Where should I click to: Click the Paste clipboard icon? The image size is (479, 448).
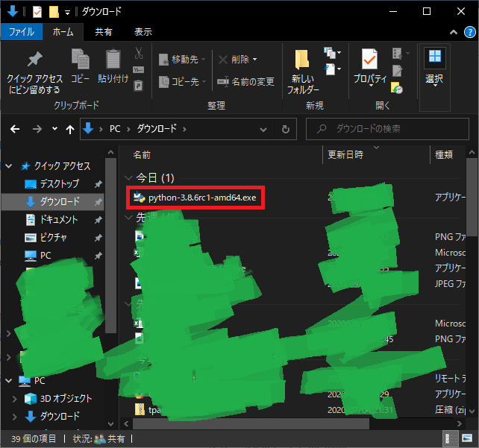[113, 66]
